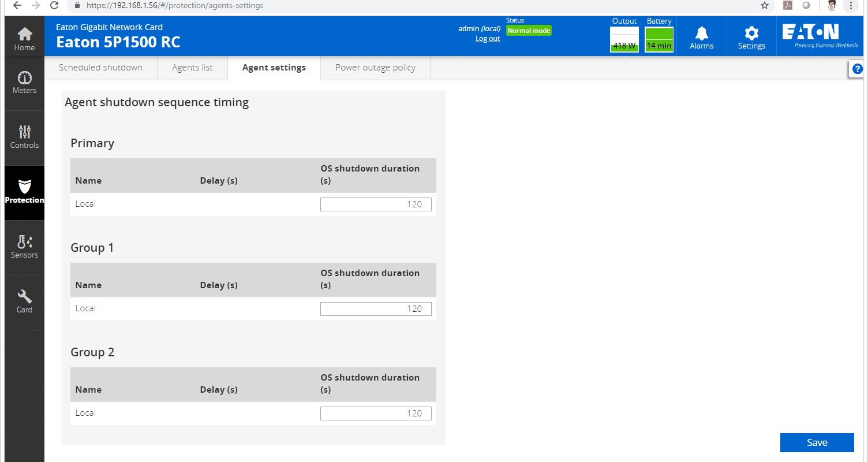Click 'Local' in the Group 2 table
The height and width of the screenshot is (462, 868).
click(85, 413)
